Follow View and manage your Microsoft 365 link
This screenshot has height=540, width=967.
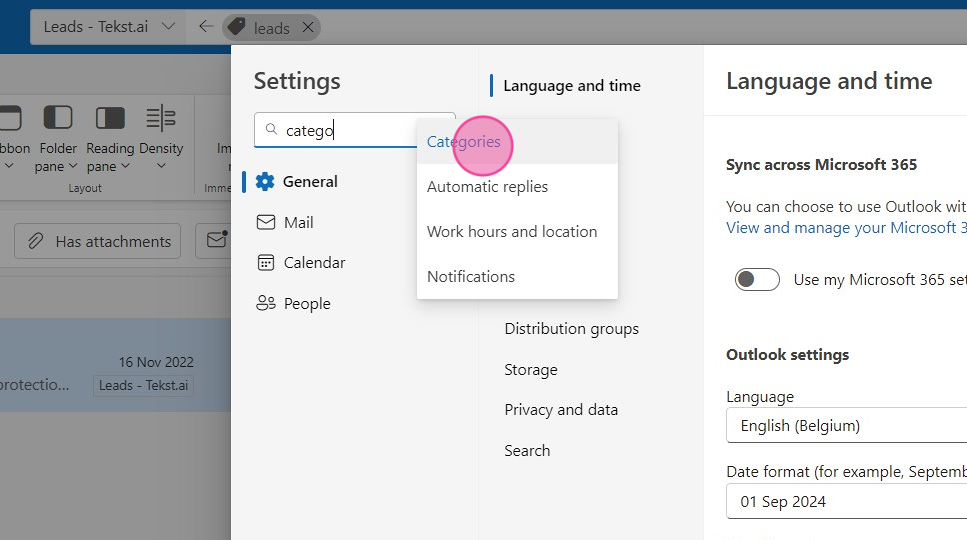point(846,227)
